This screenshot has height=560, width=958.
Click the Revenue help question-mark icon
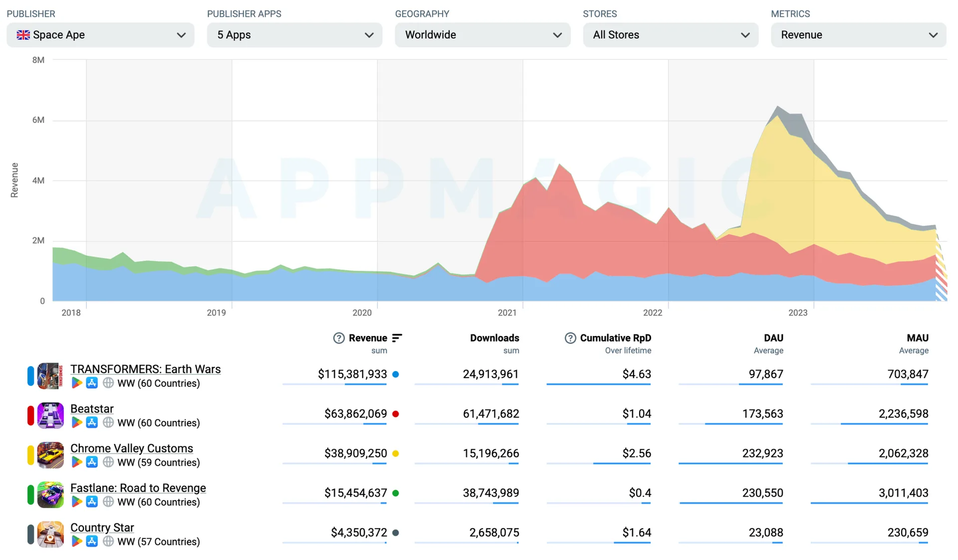339,338
